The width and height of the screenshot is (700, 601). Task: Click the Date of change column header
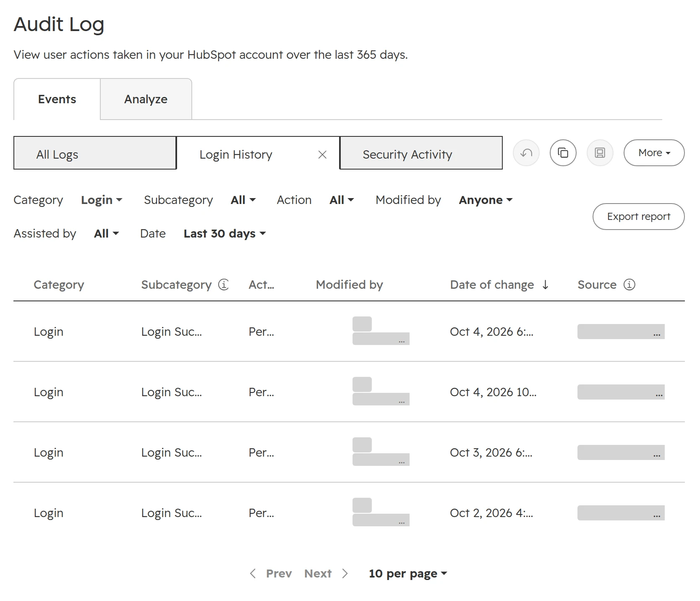pyautogui.click(x=492, y=285)
